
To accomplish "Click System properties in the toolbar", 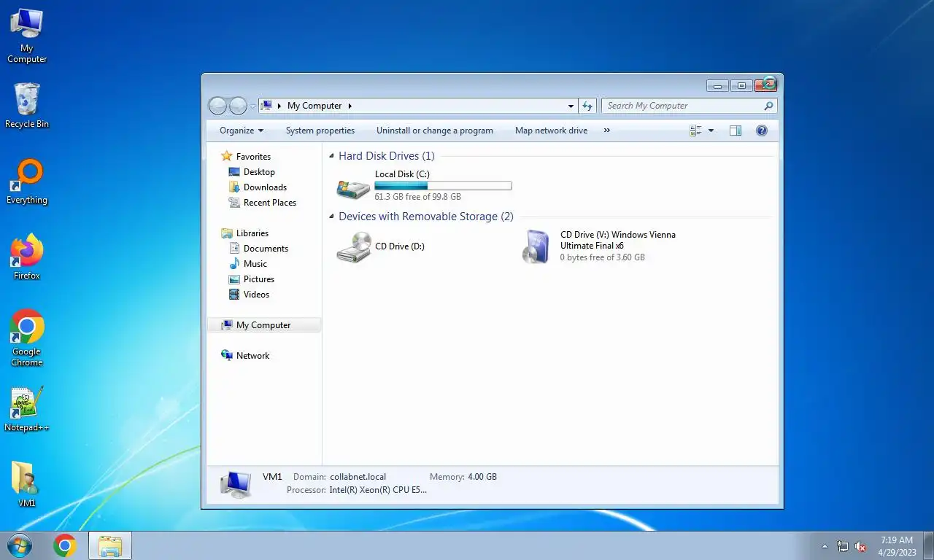I will click(x=320, y=131).
